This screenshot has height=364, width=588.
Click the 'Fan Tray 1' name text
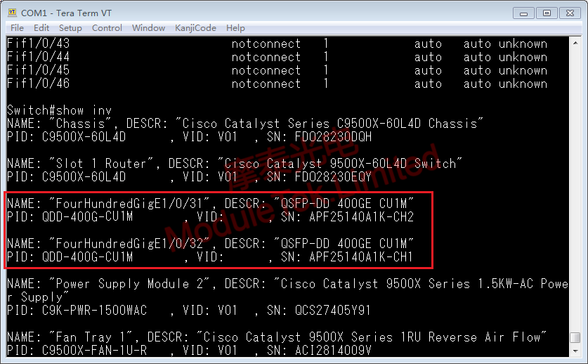tap(91, 337)
